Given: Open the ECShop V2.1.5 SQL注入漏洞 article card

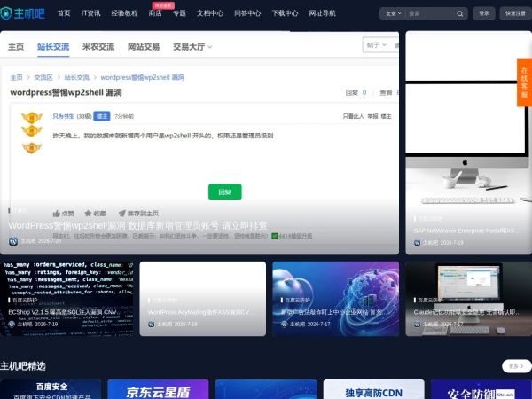Looking at the screenshot, I should 66,299.
